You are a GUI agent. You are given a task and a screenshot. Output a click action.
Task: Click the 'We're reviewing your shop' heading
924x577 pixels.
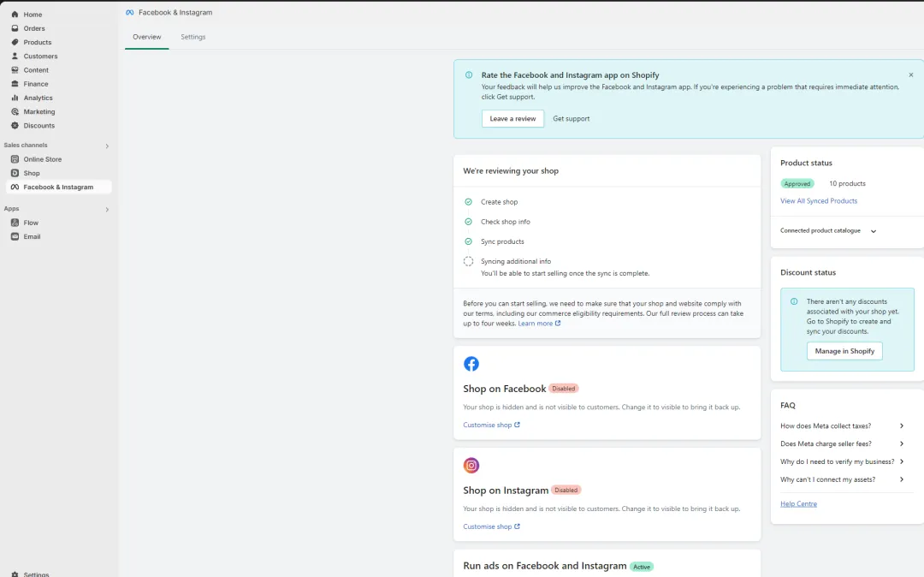tap(511, 171)
